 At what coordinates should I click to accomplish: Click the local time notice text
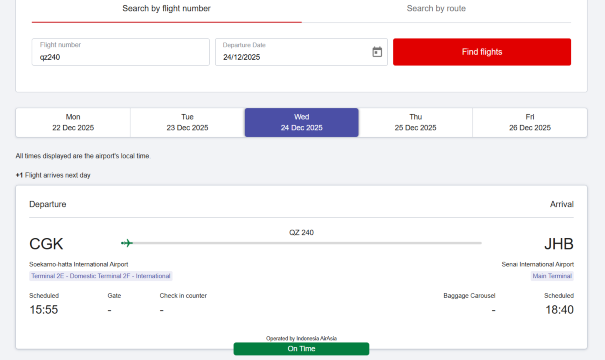82,156
